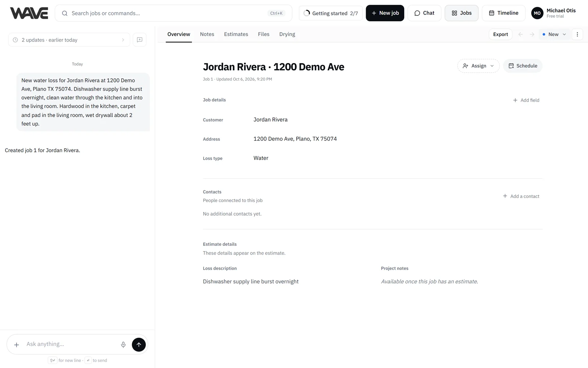588x368 pixels.
Task: Click Add field
Action: click(526, 100)
